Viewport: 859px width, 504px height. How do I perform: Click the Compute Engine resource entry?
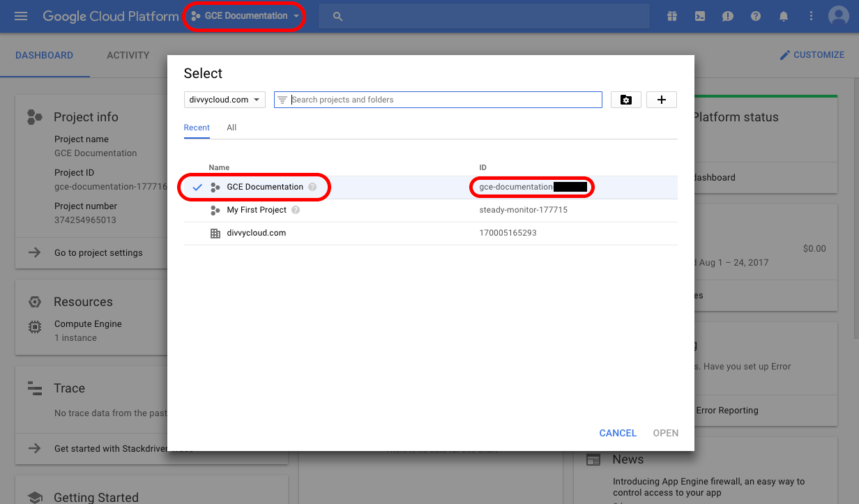[88, 324]
